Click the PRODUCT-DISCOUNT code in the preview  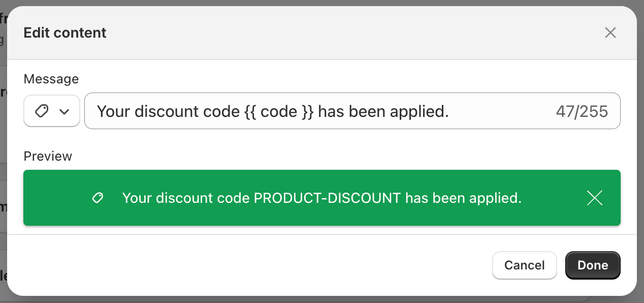(x=327, y=198)
